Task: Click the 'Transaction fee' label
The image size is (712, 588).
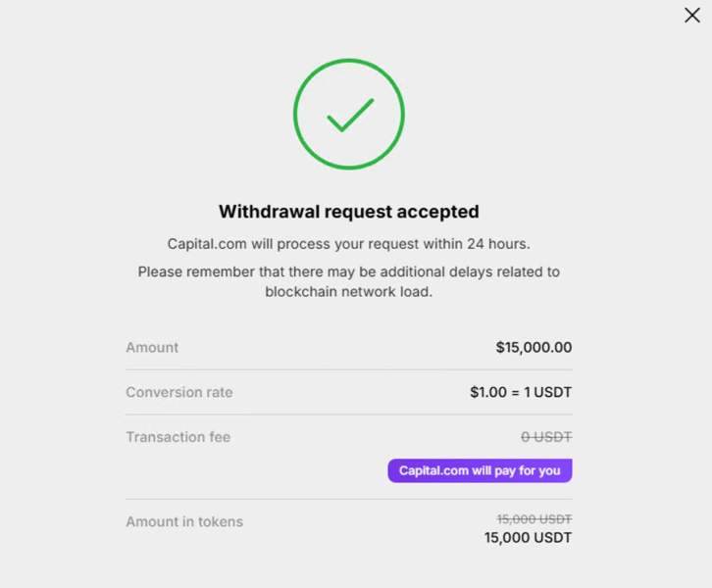Action: click(x=178, y=437)
